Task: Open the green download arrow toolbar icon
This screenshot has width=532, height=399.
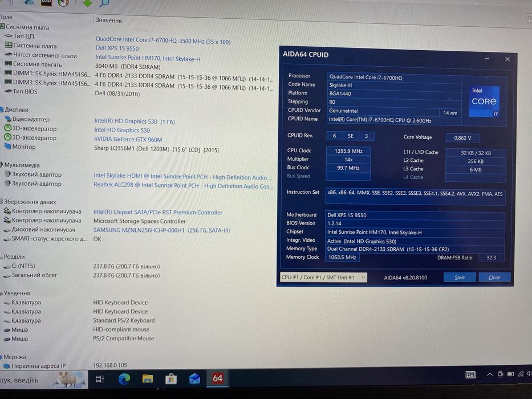Action: [x=87, y=3]
